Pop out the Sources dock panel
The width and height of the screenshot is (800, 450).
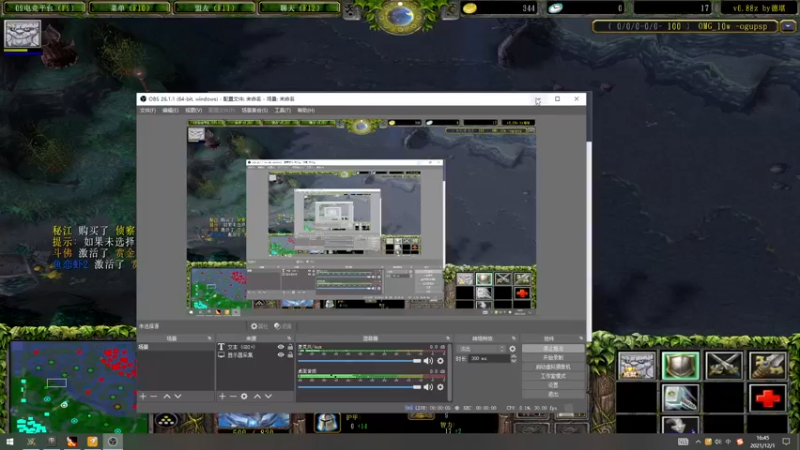(x=289, y=338)
